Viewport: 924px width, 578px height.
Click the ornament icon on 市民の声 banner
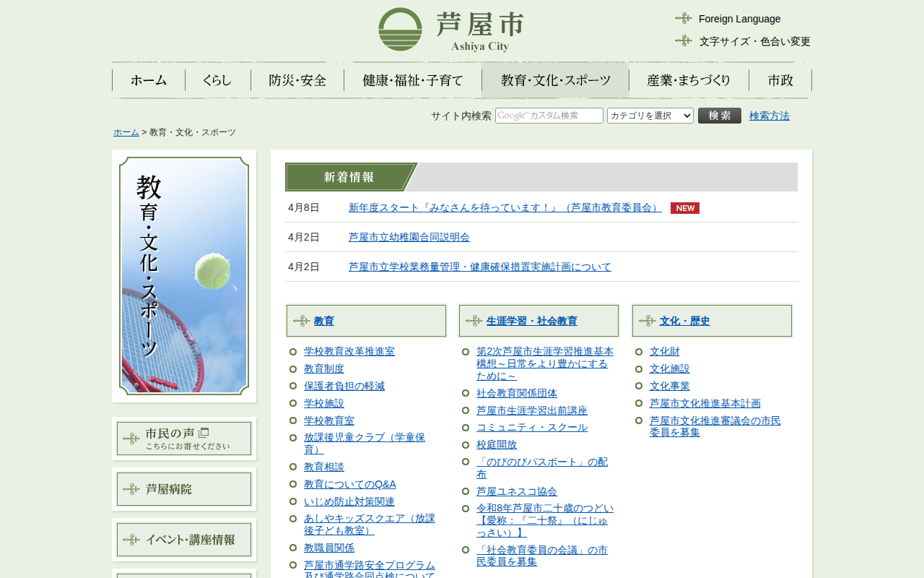point(131,439)
